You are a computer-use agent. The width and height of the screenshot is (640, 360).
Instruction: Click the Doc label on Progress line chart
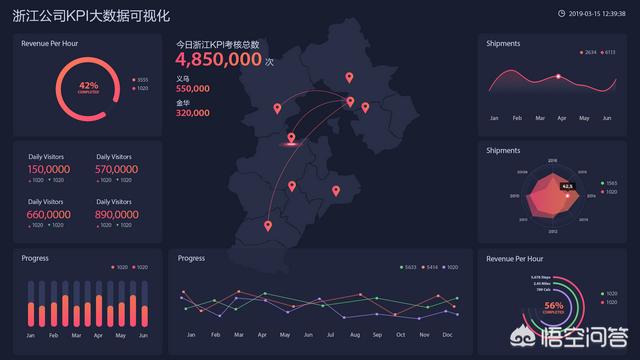point(447,335)
